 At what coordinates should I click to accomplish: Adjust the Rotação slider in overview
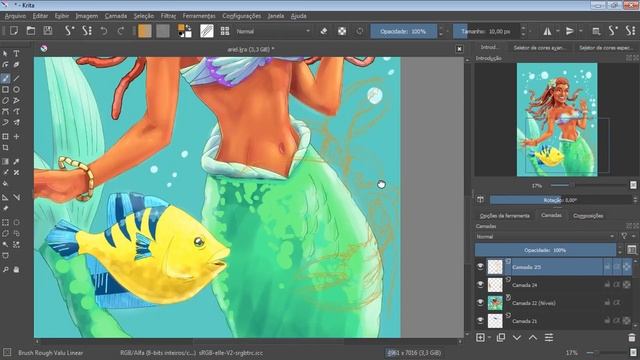coord(560,200)
